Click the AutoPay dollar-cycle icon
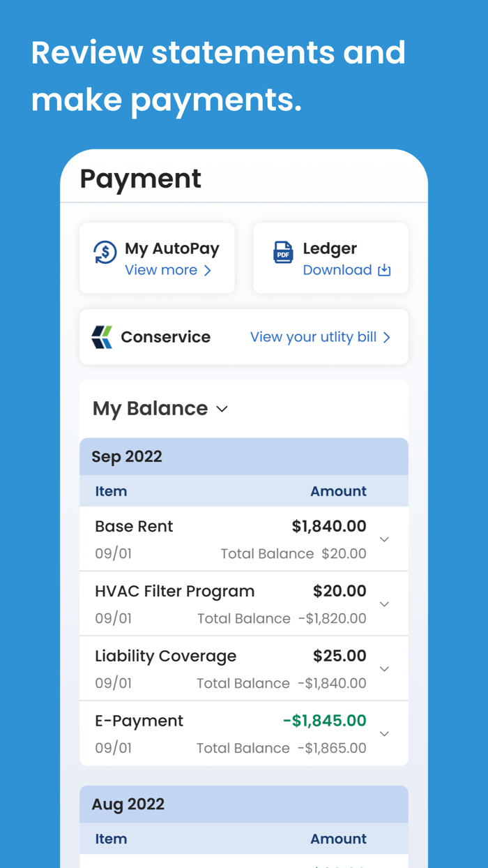The height and width of the screenshot is (868, 488). (x=105, y=253)
